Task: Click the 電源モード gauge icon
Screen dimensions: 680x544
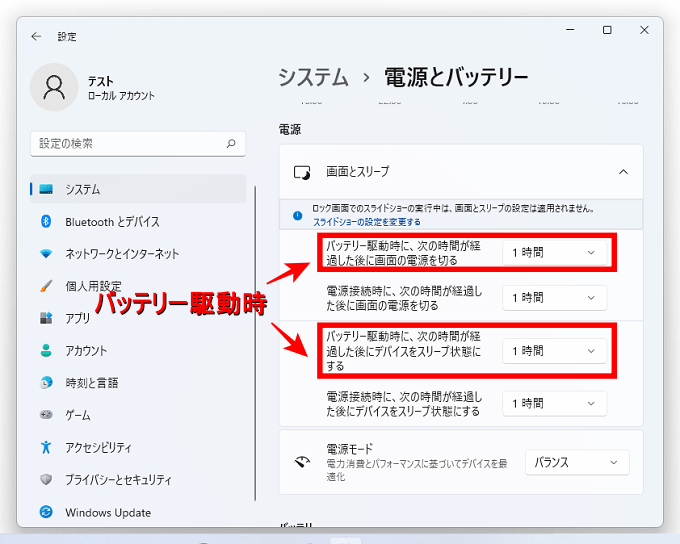Action: (x=302, y=462)
